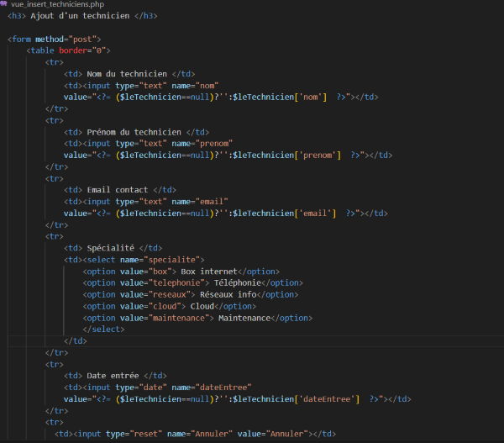Click the 'Réseaux info' option line
504x443 pixels.
[x=191, y=295]
